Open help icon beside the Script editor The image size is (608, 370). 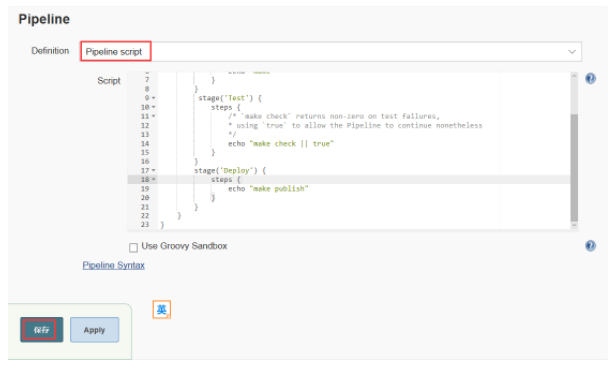click(x=590, y=79)
